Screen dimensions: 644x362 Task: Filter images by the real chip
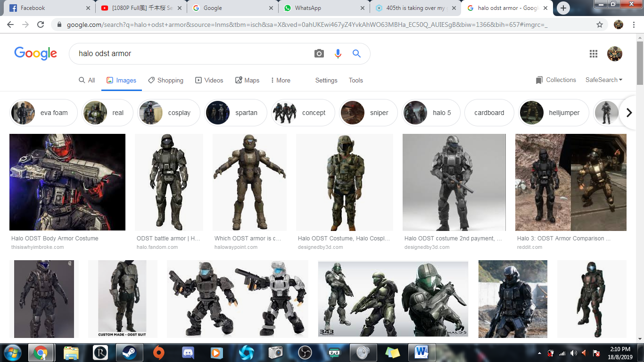[107, 113]
